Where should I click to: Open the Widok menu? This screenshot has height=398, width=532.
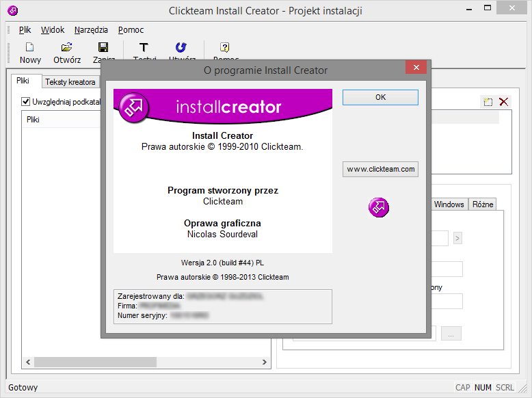(x=53, y=30)
